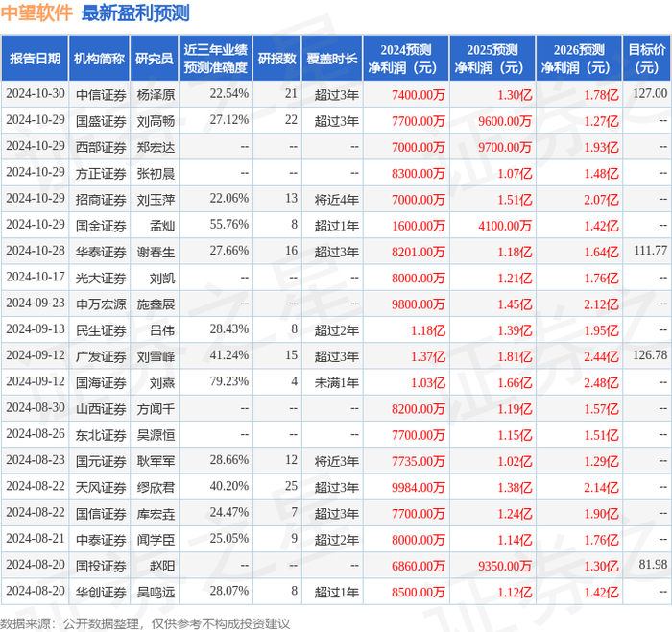Select the 光大证券 institution cell
Viewport: 672px width, 632px height.
pyautogui.click(x=101, y=279)
